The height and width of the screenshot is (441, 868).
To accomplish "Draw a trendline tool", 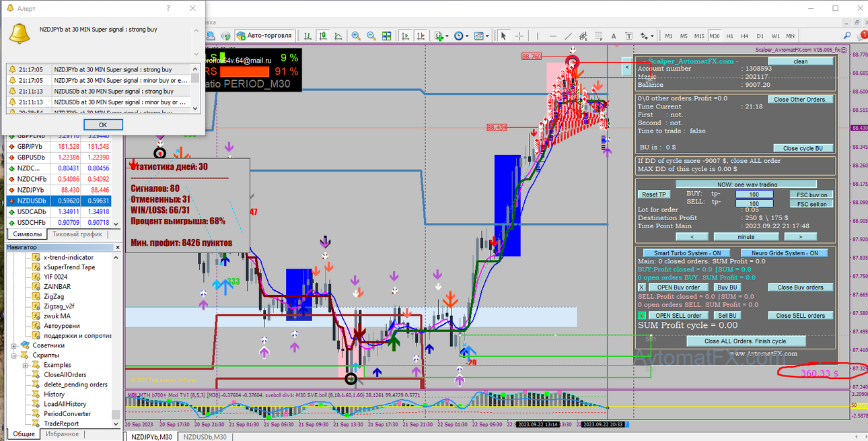I will [569, 36].
